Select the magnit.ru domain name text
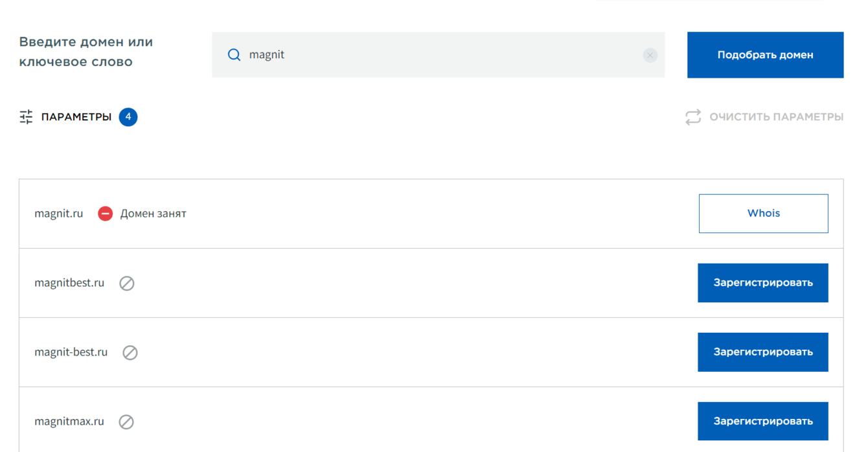 click(x=59, y=214)
